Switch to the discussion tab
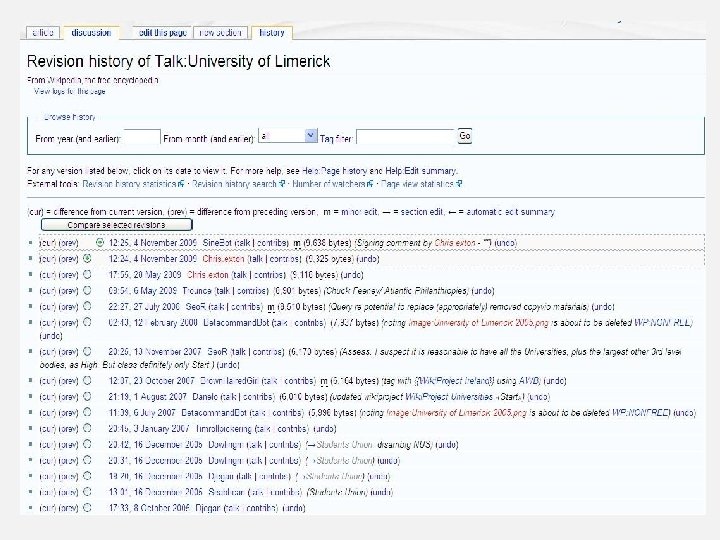This screenshot has height=540, width=720. click(x=91, y=33)
